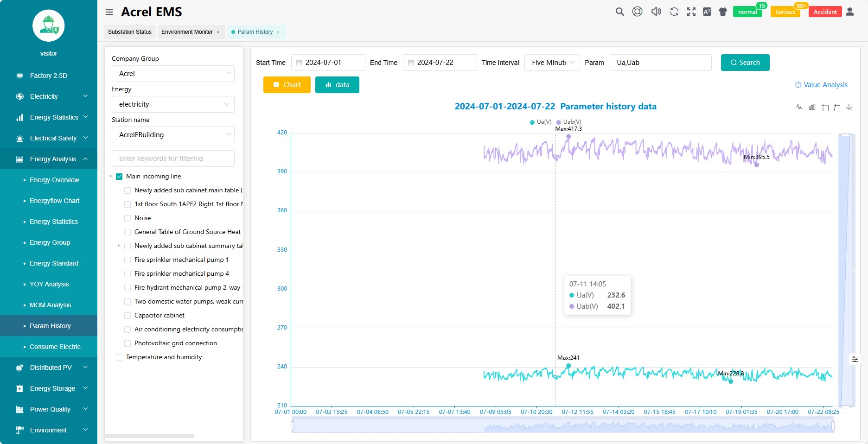868x444 pixels.
Task: Open Consume Electric menu item
Action: pos(55,347)
